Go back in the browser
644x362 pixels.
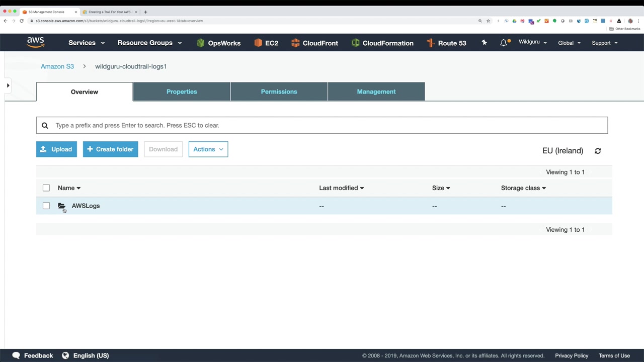(x=6, y=21)
